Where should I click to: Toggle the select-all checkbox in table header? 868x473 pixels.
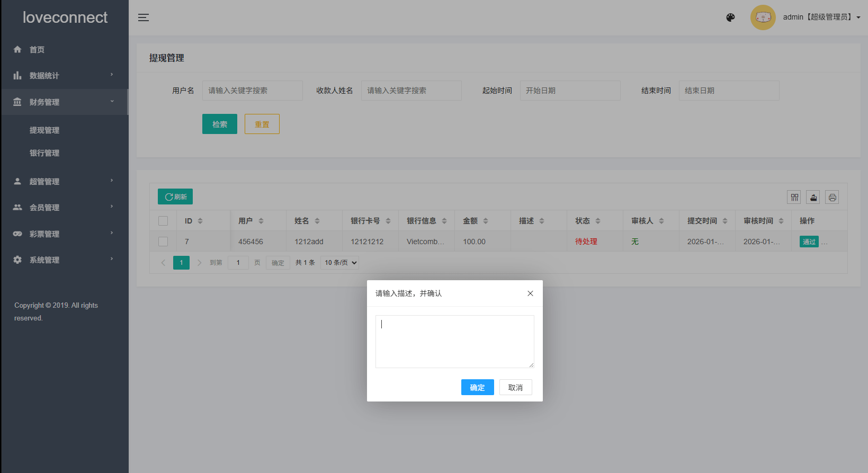163,221
